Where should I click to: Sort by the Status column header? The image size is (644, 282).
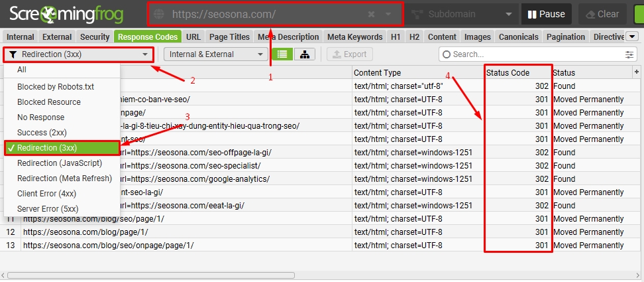click(x=592, y=73)
